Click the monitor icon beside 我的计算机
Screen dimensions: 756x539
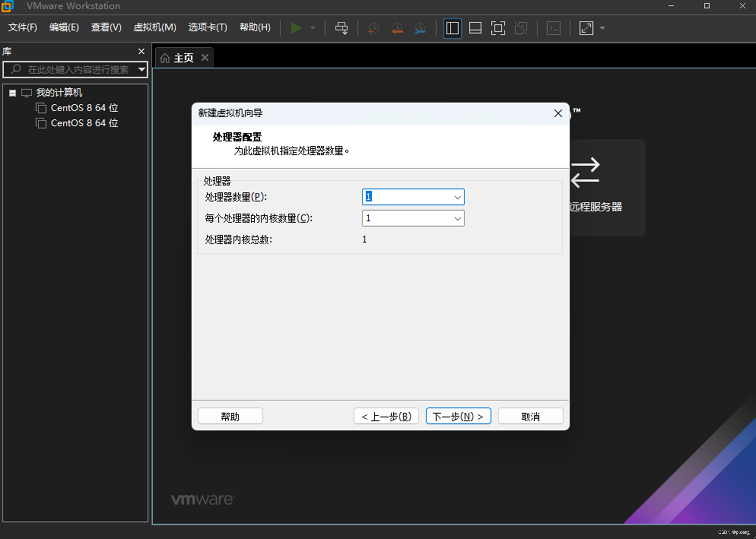click(26, 93)
